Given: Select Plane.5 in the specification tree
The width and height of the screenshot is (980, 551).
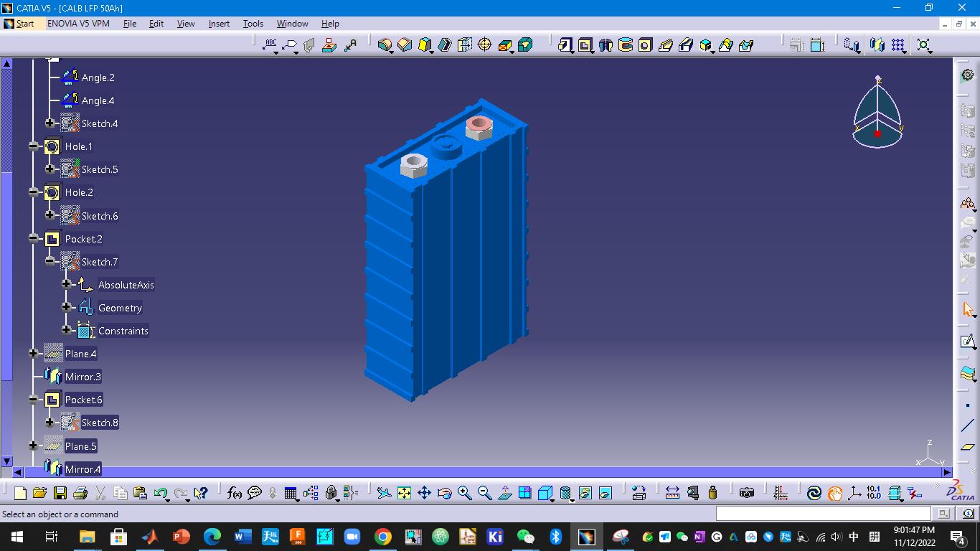Looking at the screenshot, I should [x=81, y=446].
